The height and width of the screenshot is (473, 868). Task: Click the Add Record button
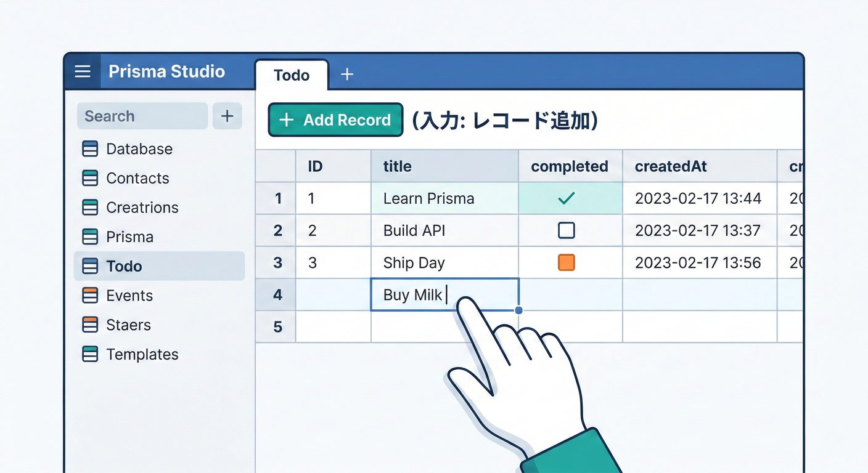click(x=335, y=119)
